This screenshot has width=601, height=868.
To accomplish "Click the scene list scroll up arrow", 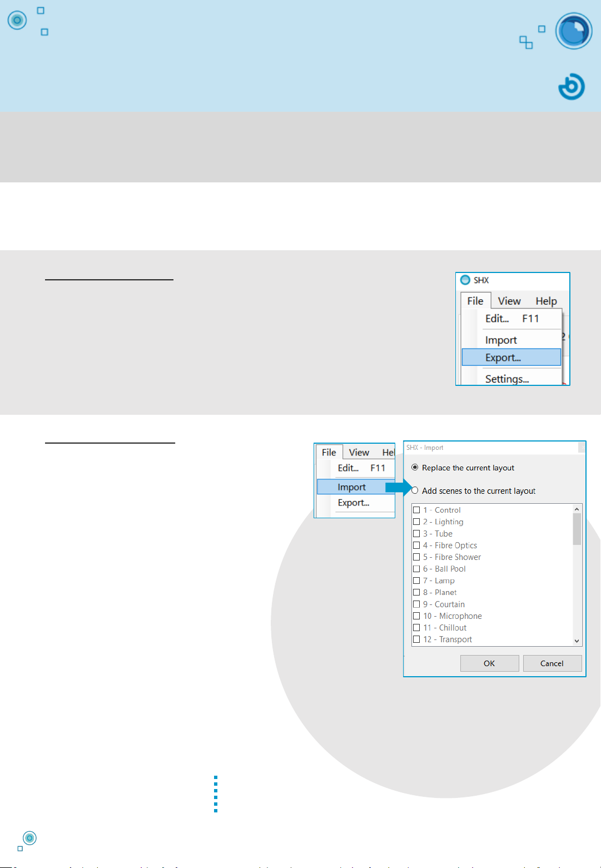I will coord(577,509).
